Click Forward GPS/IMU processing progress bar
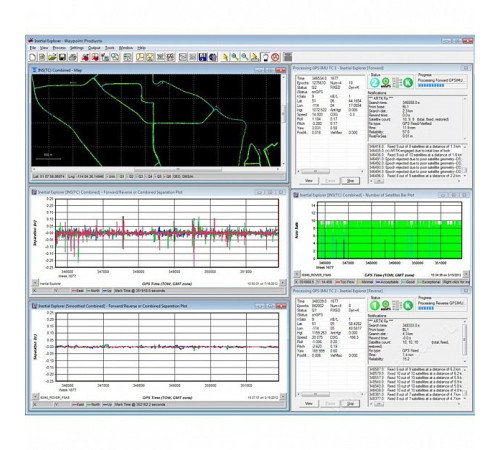500x450 pixels. [x=442, y=86]
